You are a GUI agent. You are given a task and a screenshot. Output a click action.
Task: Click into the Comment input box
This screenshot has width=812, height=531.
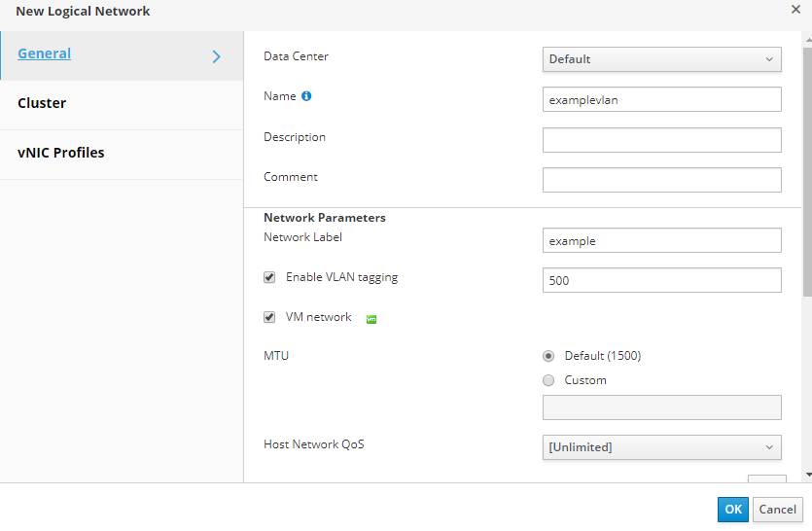(661, 180)
